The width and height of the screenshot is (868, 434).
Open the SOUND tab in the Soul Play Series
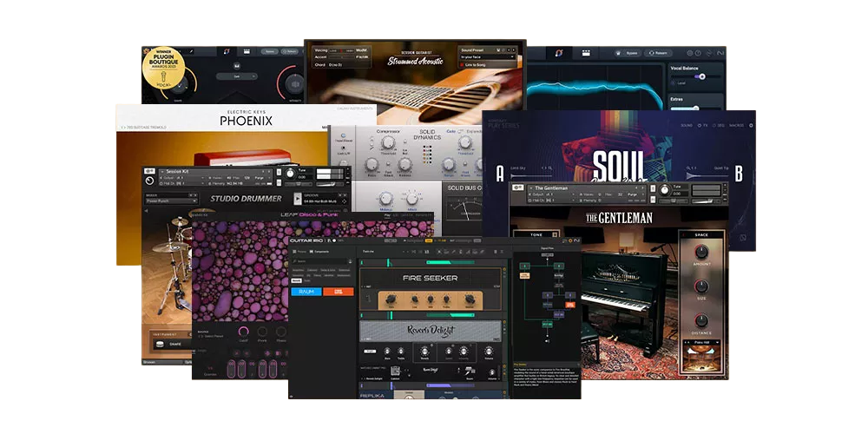click(687, 125)
